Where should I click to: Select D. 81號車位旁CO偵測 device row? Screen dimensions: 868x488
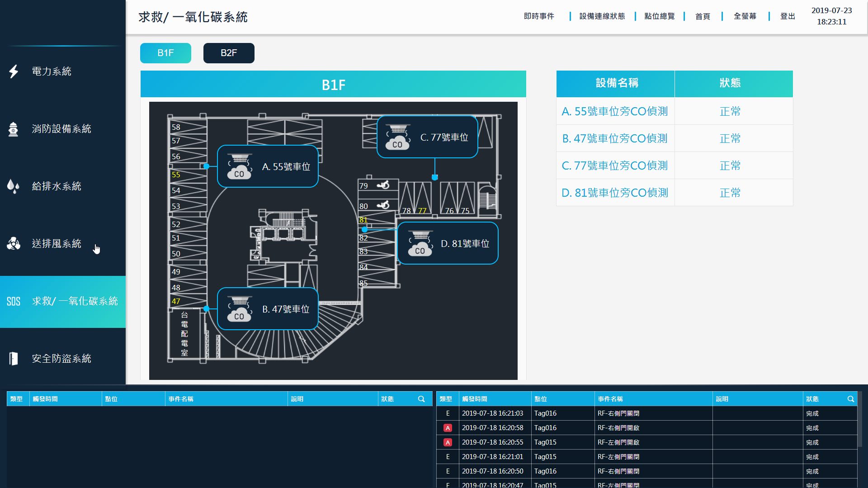tap(675, 193)
